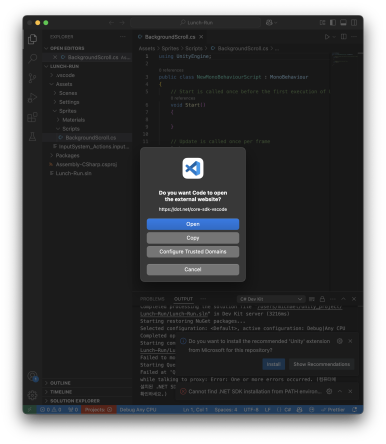
Task: Dismiss the .NET SDK error notification
Action: tap(350, 391)
